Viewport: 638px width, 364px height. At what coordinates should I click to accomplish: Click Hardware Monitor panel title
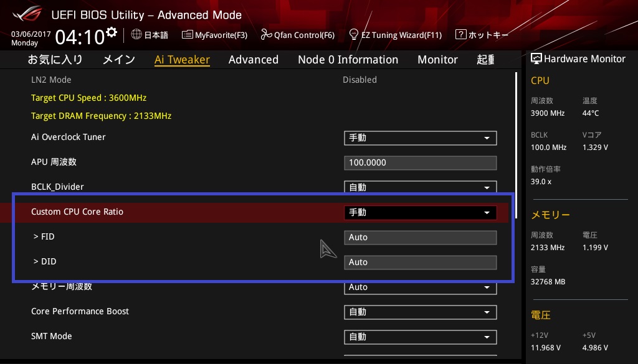[584, 58]
